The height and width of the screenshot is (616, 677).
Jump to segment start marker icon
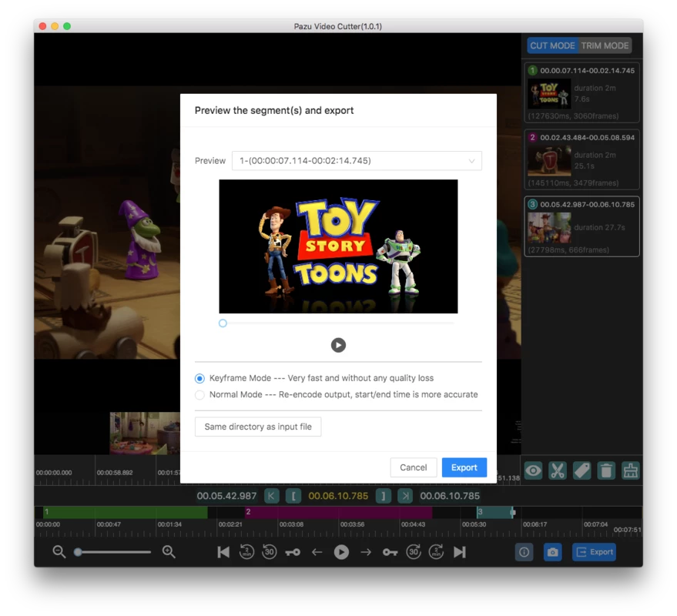(x=271, y=496)
